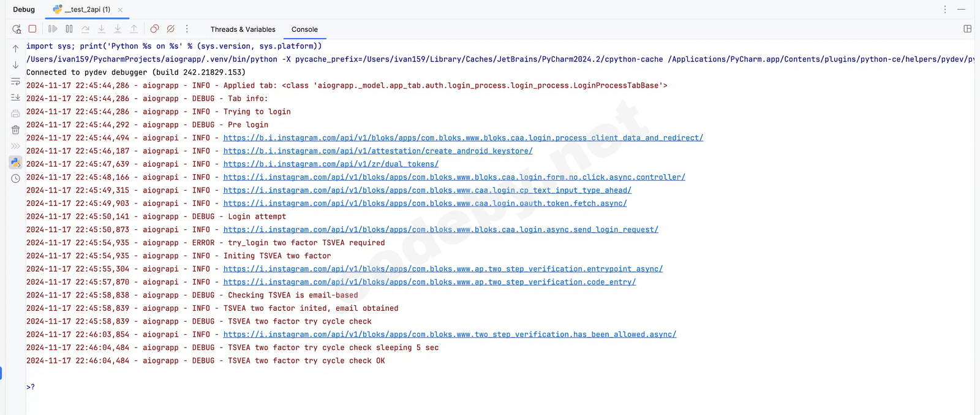Open the create_android_keystore URL
The image size is (980, 415).
pyautogui.click(x=378, y=151)
